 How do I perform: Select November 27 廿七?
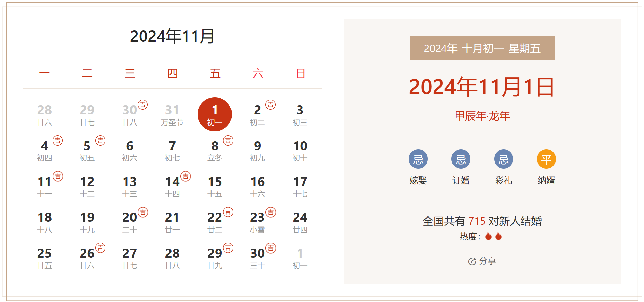pos(129,259)
